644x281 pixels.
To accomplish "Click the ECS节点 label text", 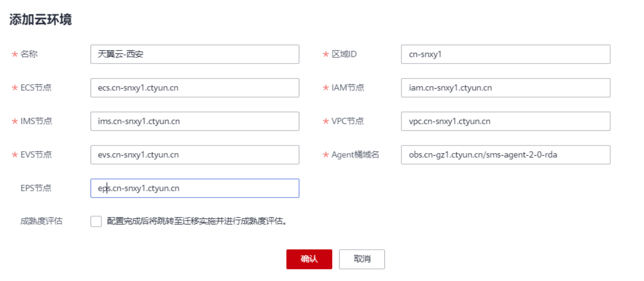I will click(36, 88).
